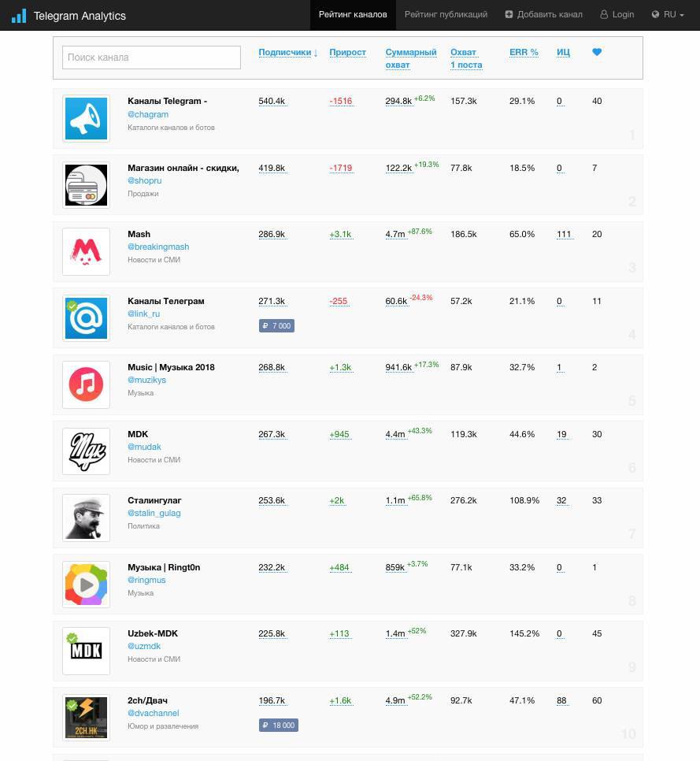This screenshot has width=700, height=761.
Task: Click the Login link
Action: pos(617,14)
